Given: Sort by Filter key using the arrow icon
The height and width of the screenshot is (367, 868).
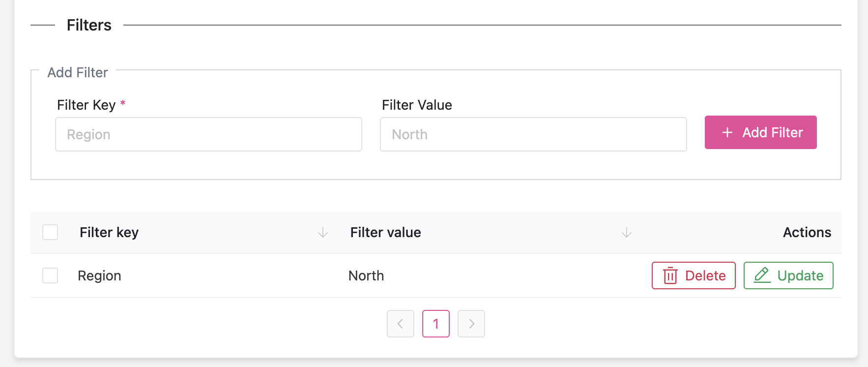Looking at the screenshot, I should coord(323,232).
